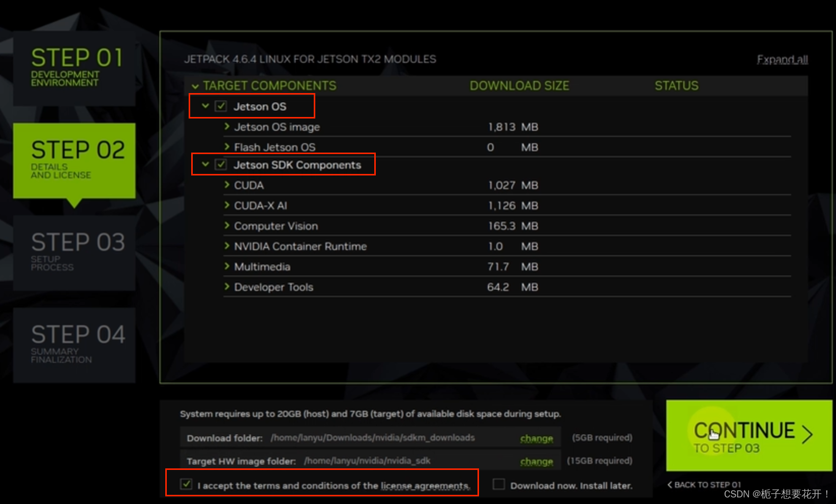The width and height of the screenshot is (836, 504).
Task: Open Step 04 Summary Finalization tab
Action: (74, 345)
